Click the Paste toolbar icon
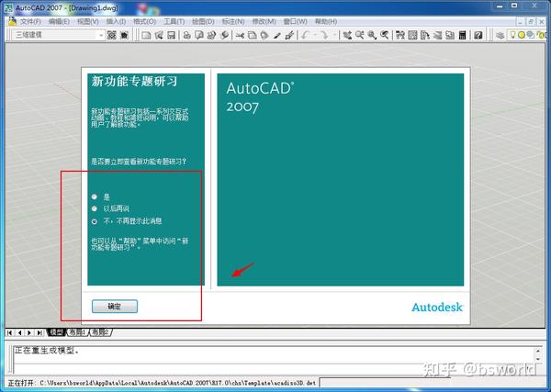The image size is (551, 392). coord(264,35)
